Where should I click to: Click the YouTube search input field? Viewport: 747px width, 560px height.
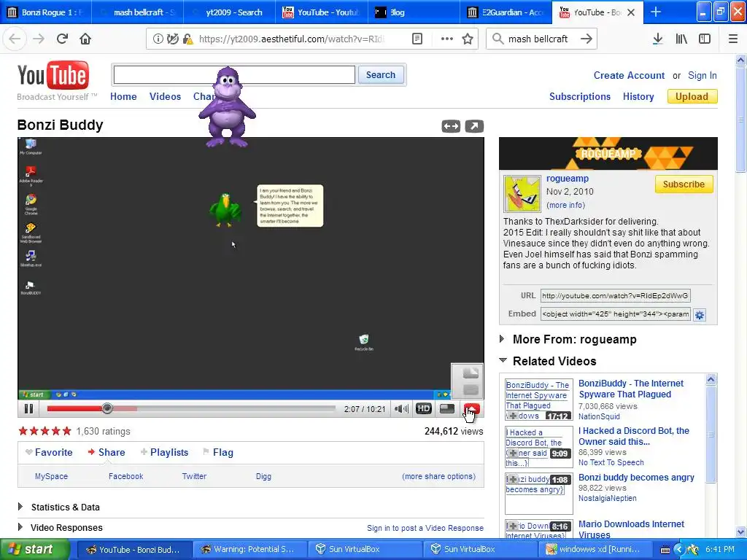point(234,75)
